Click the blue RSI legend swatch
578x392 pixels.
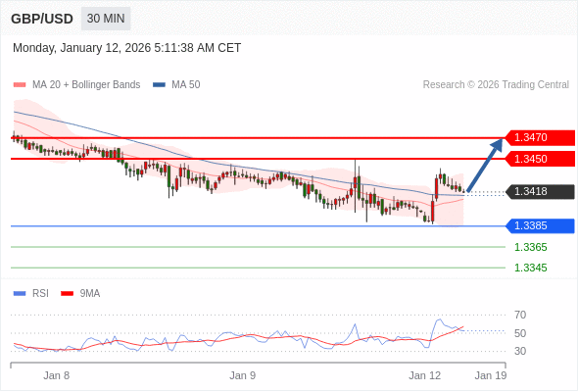pyautogui.click(x=20, y=294)
